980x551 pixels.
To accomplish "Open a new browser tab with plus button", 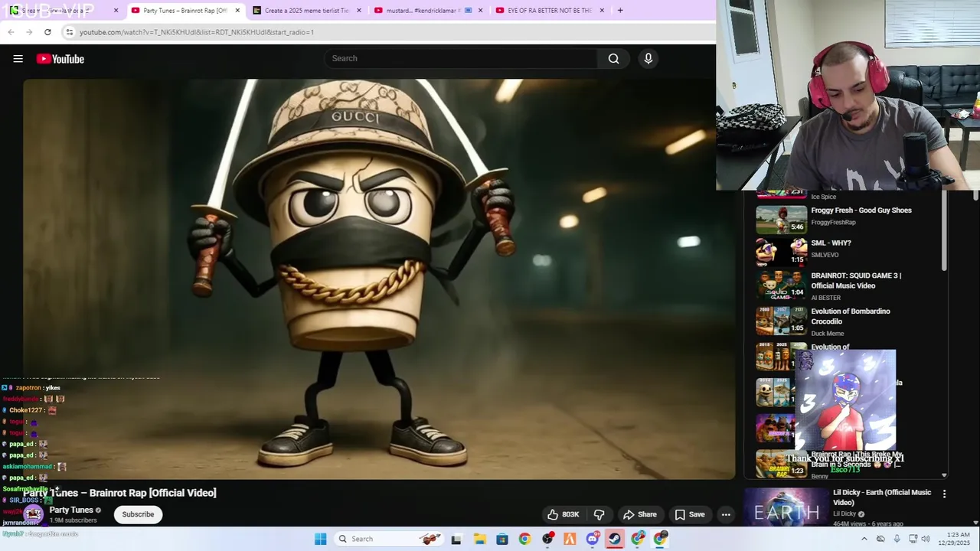I will coord(620,11).
